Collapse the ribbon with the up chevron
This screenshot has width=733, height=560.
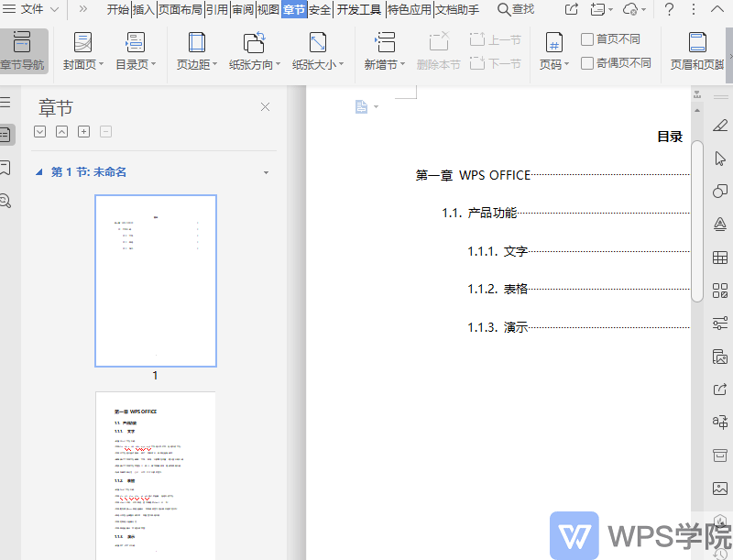tap(717, 9)
